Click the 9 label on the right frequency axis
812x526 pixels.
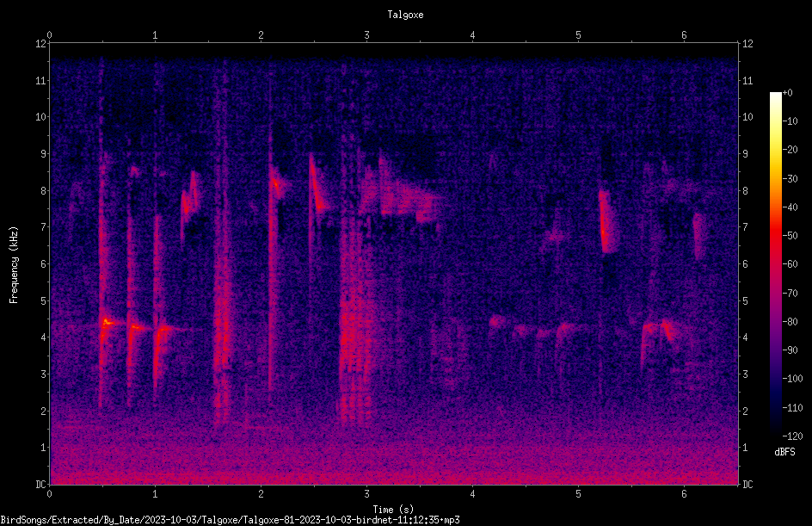(x=745, y=154)
